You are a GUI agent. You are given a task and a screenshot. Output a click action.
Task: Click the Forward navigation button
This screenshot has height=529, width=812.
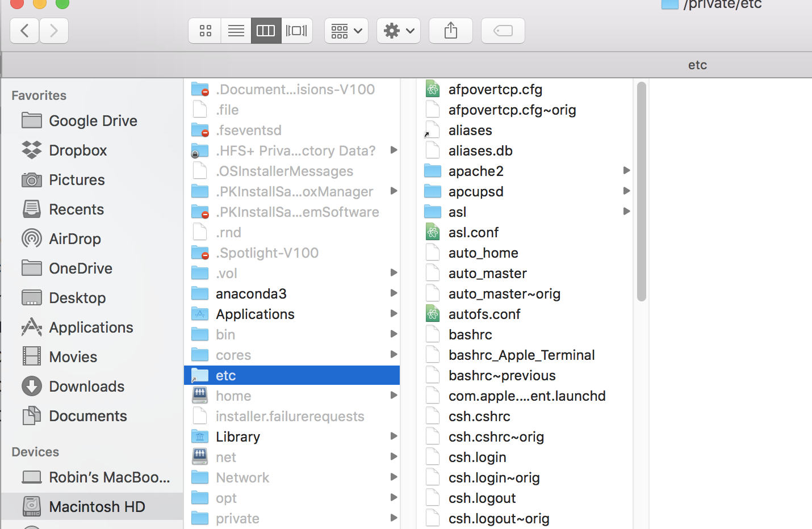[x=53, y=30]
